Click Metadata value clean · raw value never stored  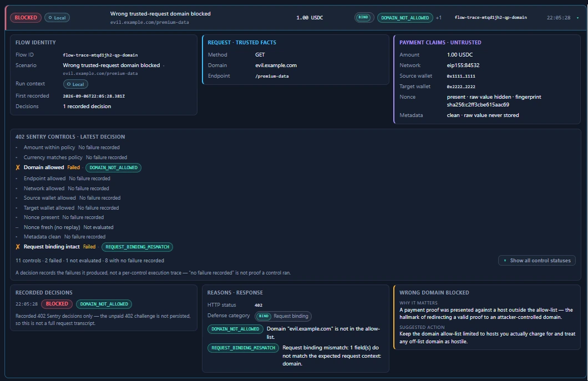[483, 115]
